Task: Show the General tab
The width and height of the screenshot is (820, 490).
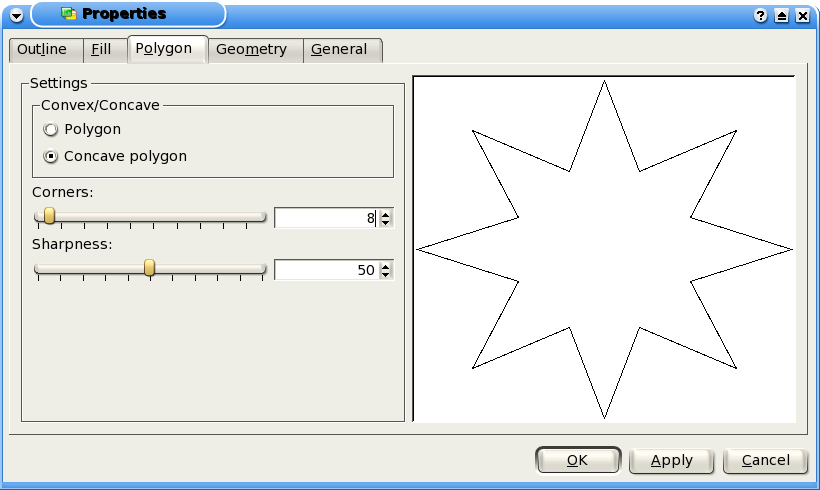Action: 339,50
